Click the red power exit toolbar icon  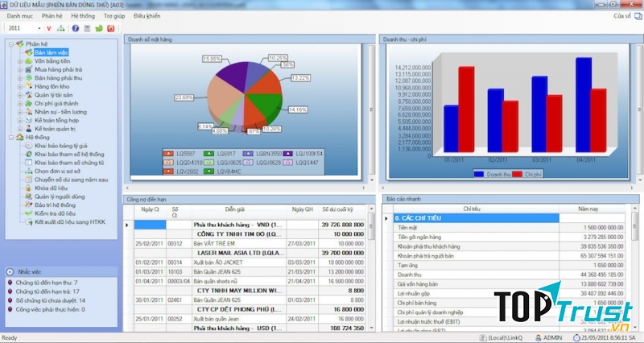coord(110,28)
